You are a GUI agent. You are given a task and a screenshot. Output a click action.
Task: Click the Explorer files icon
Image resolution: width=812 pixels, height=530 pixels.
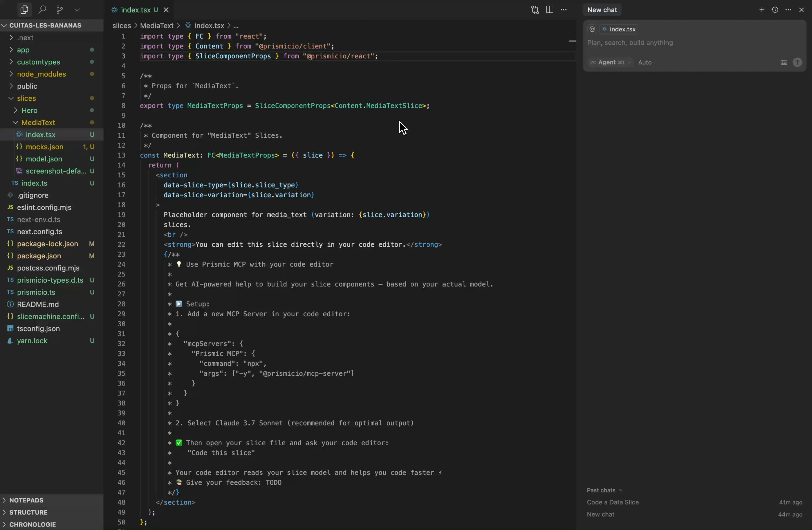pos(24,10)
